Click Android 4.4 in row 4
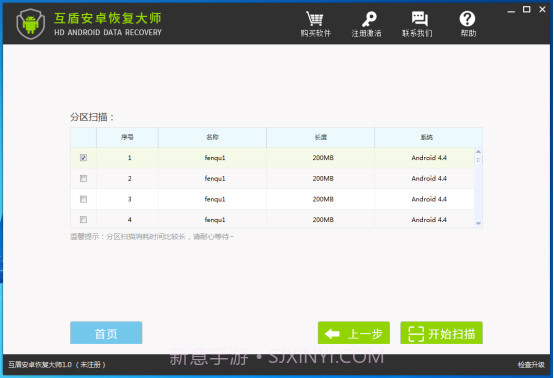Viewport: 554px width, 378px height. (x=429, y=220)
